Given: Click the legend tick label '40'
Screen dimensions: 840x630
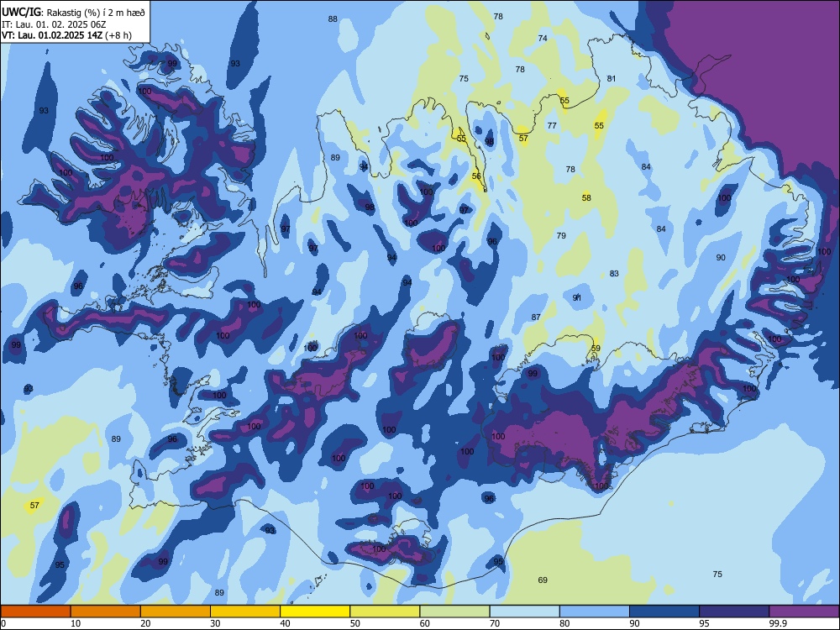Looking at the screenshot, I should coord(285,623).
